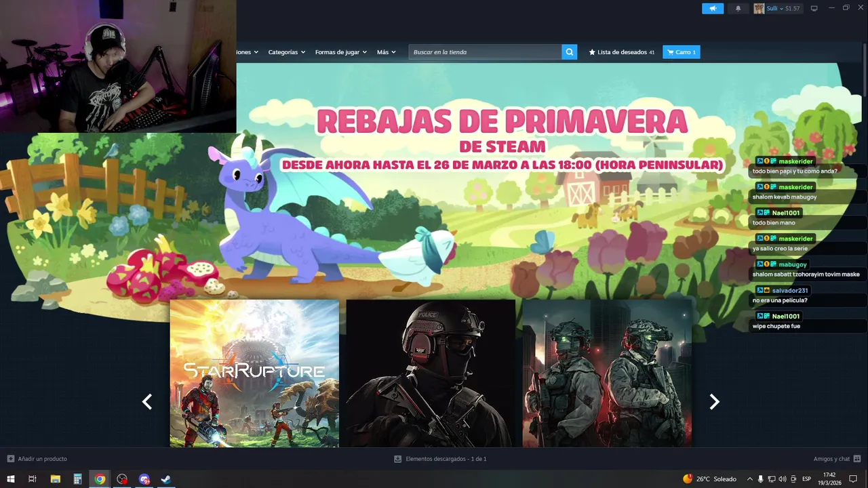Screen dimensions: 868x488
Task: Click chat username 'salvador231'
Action: point(790,290)
